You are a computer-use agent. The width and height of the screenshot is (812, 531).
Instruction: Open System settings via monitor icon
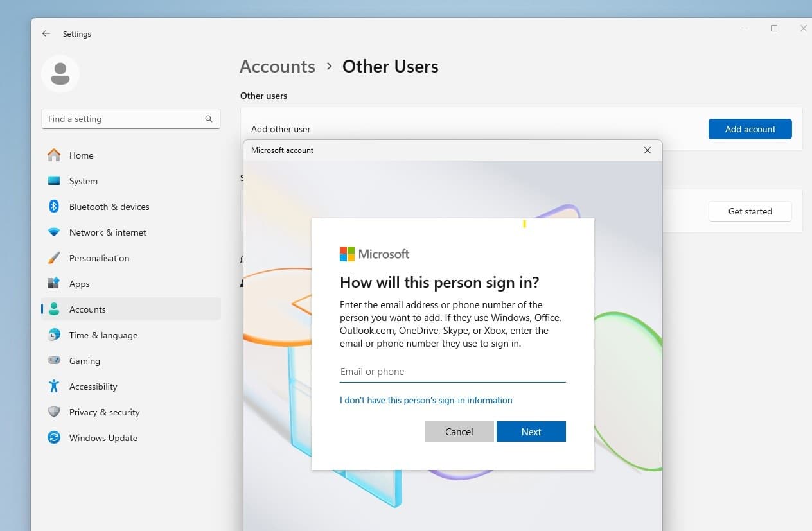coord(54,181)
